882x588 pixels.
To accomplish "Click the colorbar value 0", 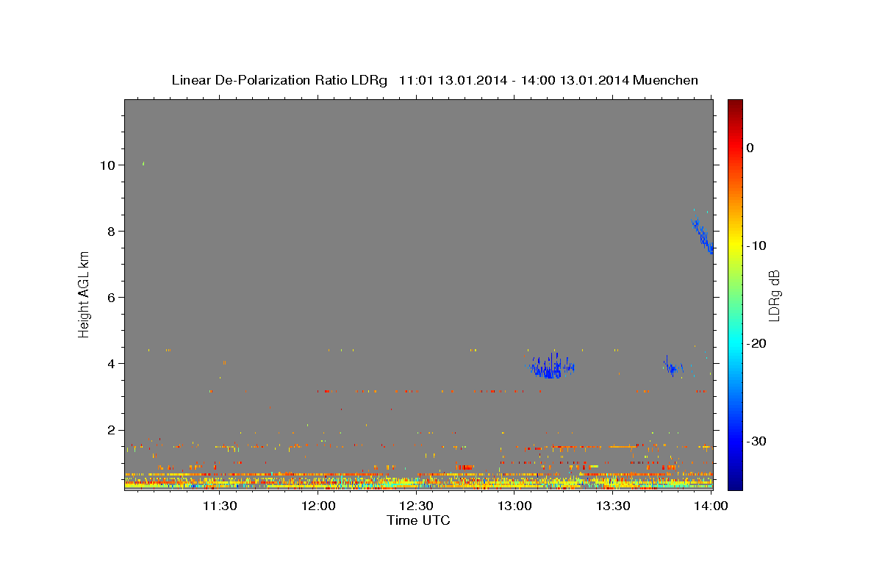I will click(x=750, y=148).
